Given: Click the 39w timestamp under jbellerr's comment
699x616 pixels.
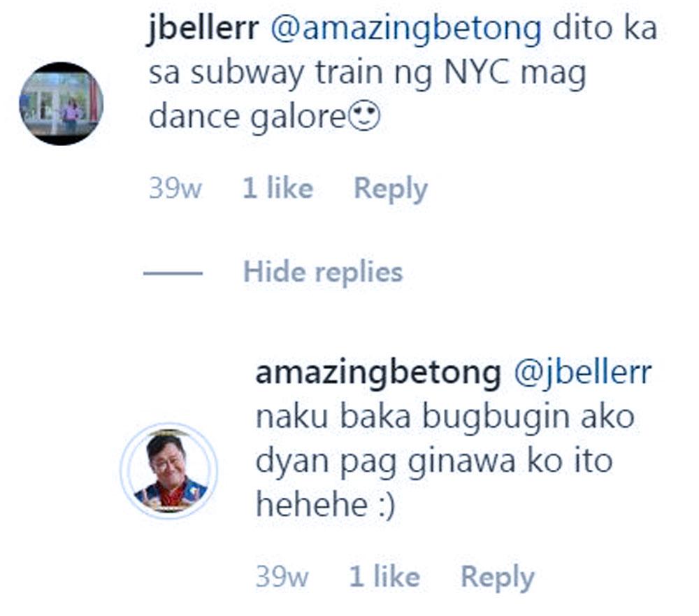Looking at the screenshot, I should point(175,189).
